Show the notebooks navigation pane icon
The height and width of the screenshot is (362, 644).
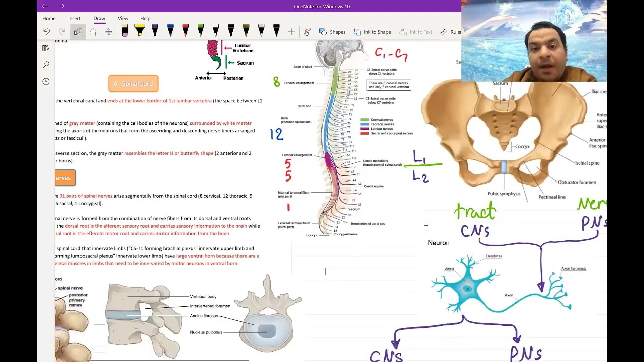(x=46, y=48)
